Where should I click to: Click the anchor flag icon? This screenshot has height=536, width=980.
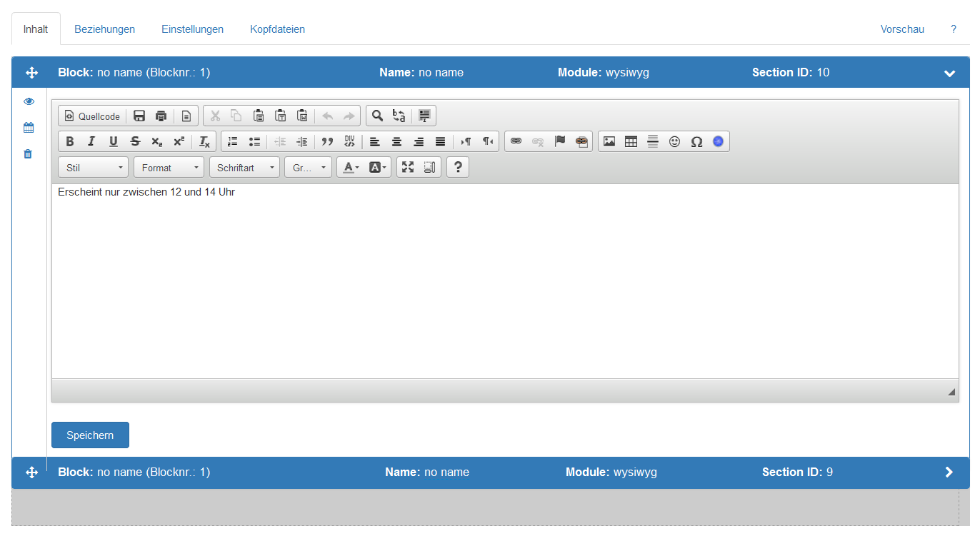point(560,141)
